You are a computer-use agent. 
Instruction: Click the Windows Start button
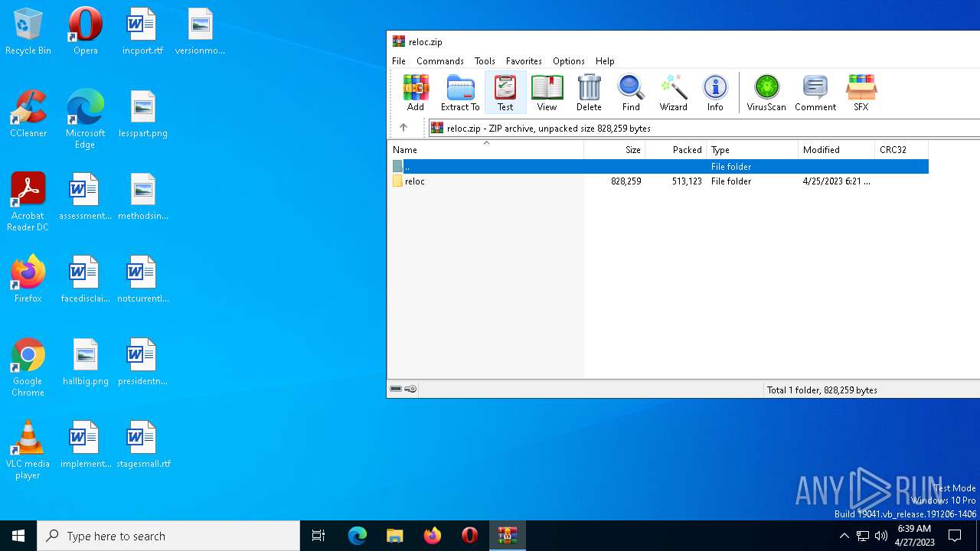pyautogui.click(x=18, y=536)
